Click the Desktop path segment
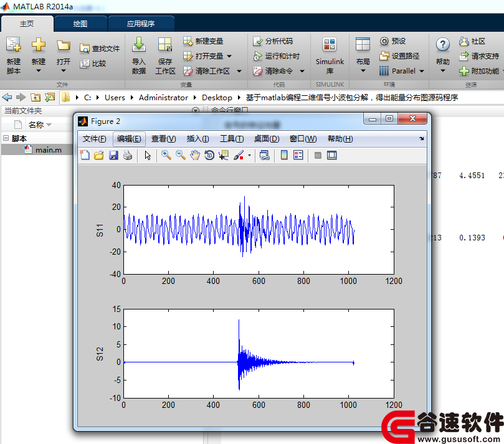 point(217,98)
